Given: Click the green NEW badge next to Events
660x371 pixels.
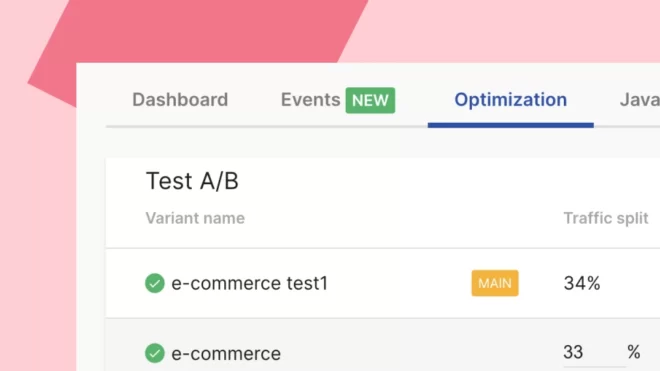Looking at the screenshot, I should click(370, 100).
